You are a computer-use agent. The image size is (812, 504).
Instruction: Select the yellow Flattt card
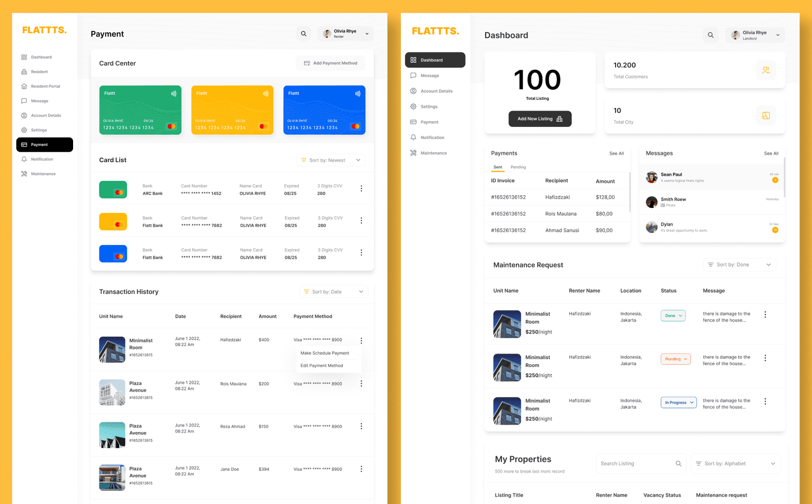point(232,110)
